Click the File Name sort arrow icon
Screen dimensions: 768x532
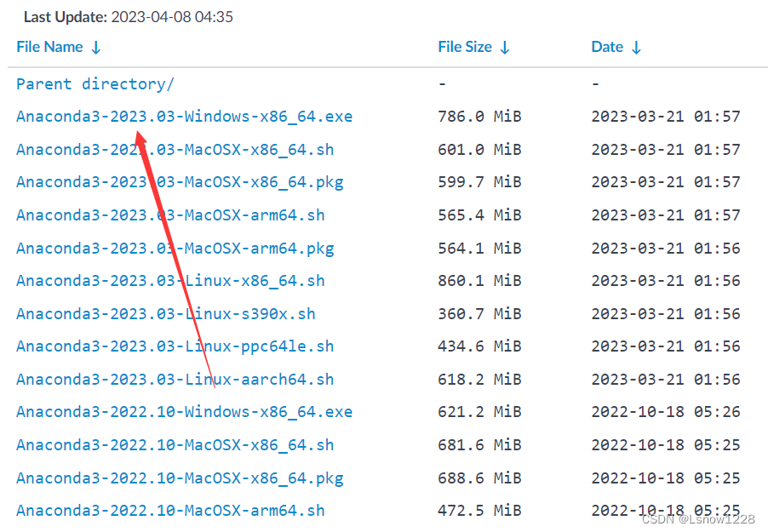tap(96, 48)
